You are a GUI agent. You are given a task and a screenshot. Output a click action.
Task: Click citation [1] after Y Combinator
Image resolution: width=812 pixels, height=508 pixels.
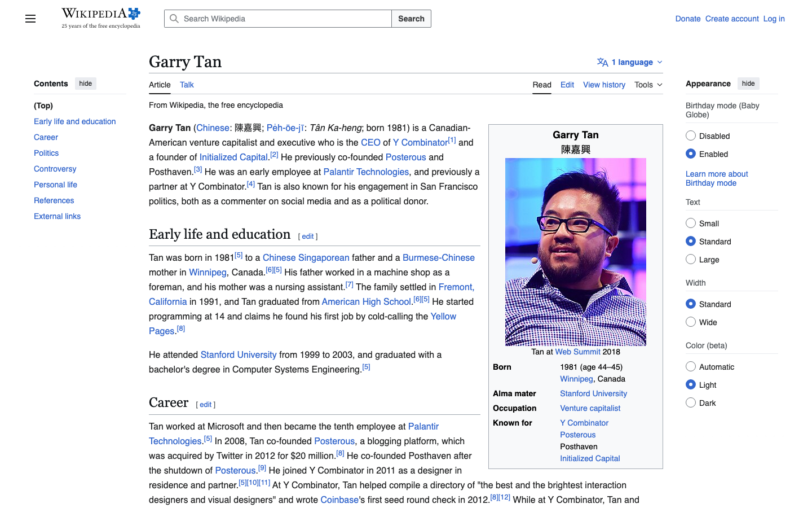point(452,140)
